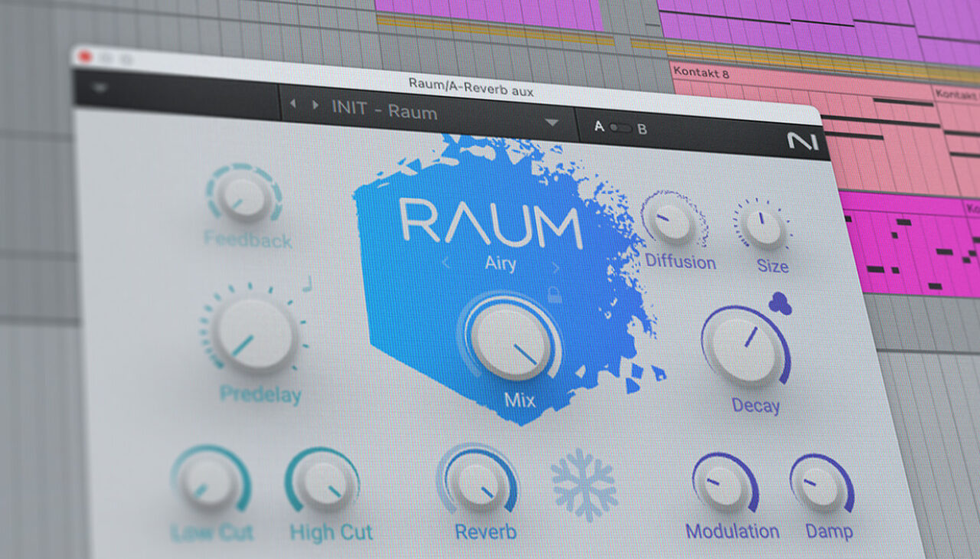980x559 pixels.
Task: Open the preset list dropdown arrow
Action: 551,123
